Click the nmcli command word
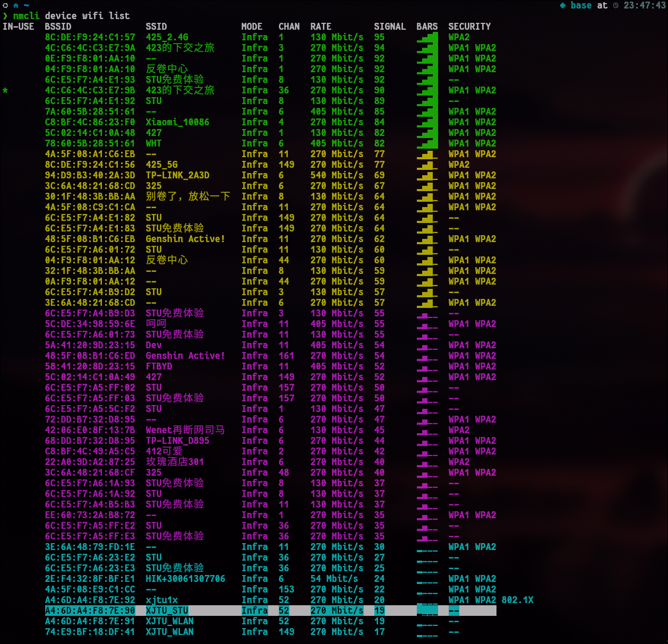 (26, 16)
